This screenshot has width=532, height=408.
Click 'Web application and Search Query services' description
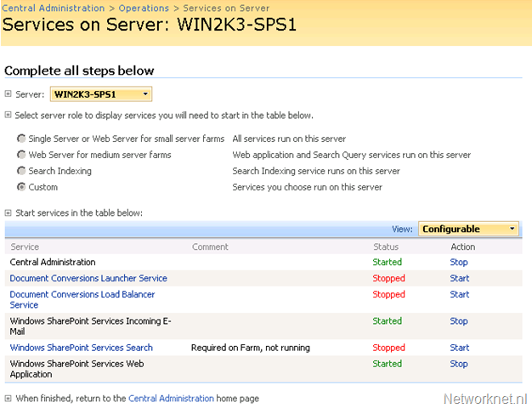pos(352,155)
